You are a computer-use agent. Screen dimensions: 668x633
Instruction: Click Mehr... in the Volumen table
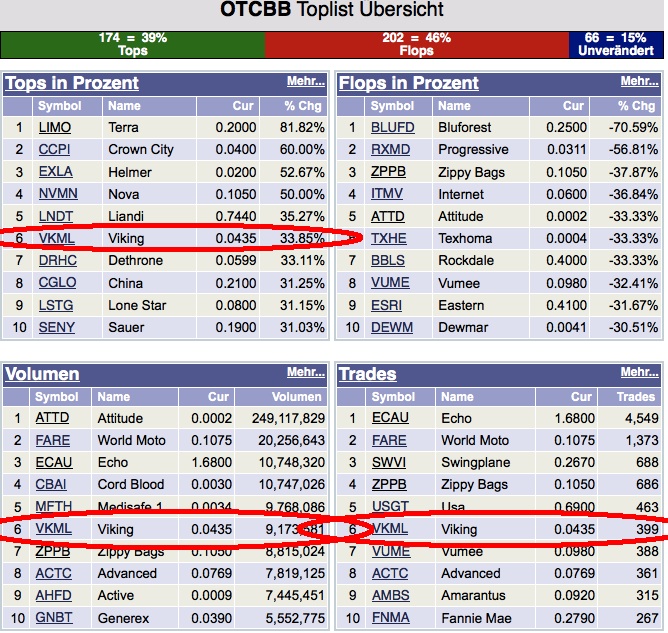click(305, 372)
